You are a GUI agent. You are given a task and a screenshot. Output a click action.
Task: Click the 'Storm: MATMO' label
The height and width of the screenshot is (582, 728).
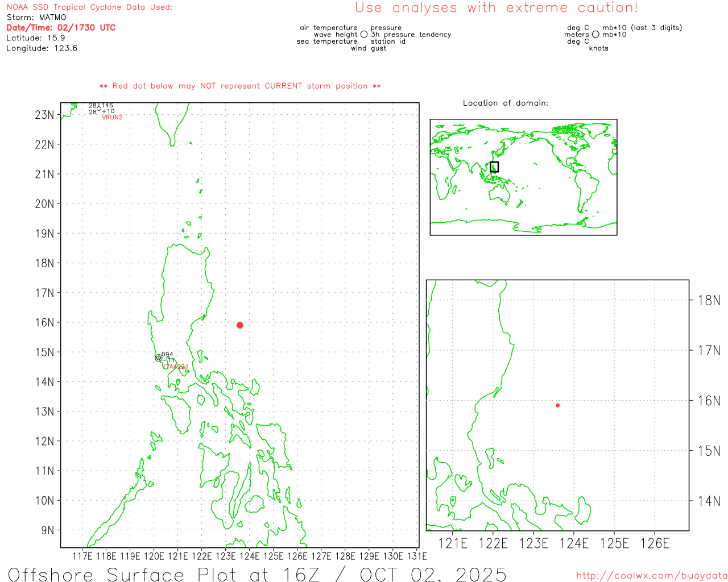point(36,18)
